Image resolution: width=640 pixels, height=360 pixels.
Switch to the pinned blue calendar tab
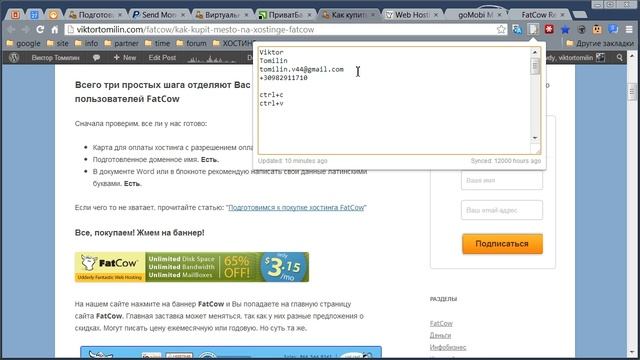34,15
